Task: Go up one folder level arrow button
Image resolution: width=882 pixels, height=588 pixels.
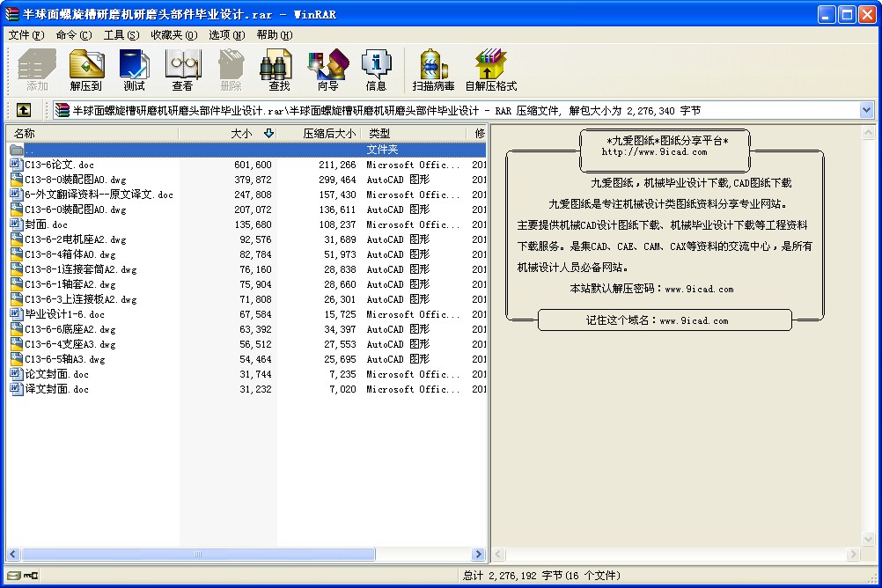Action: (x=24, y=110)
